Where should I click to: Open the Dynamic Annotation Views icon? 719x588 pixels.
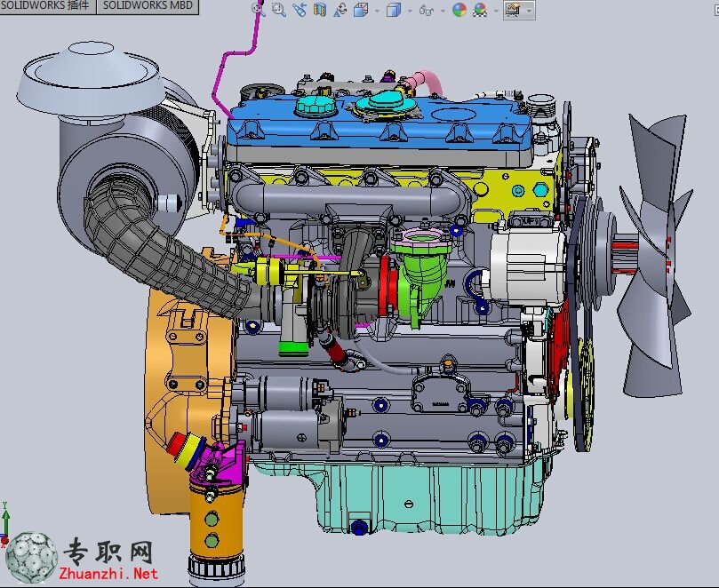[340, 10]
